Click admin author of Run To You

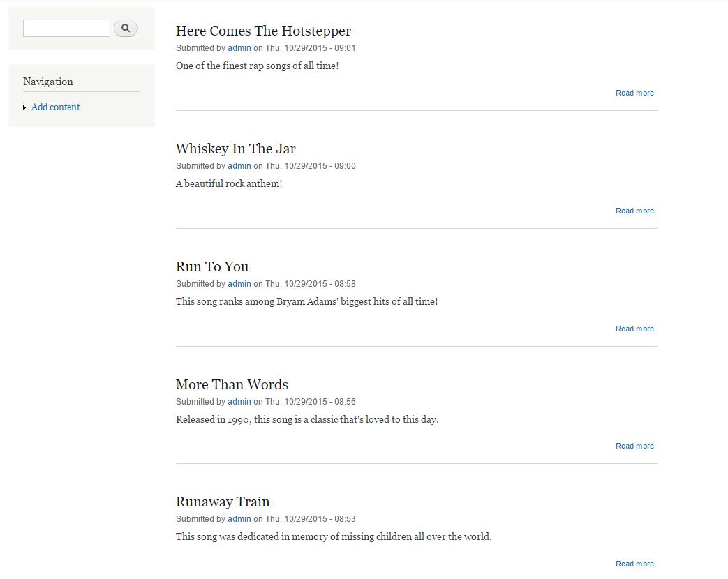(239, 283)
